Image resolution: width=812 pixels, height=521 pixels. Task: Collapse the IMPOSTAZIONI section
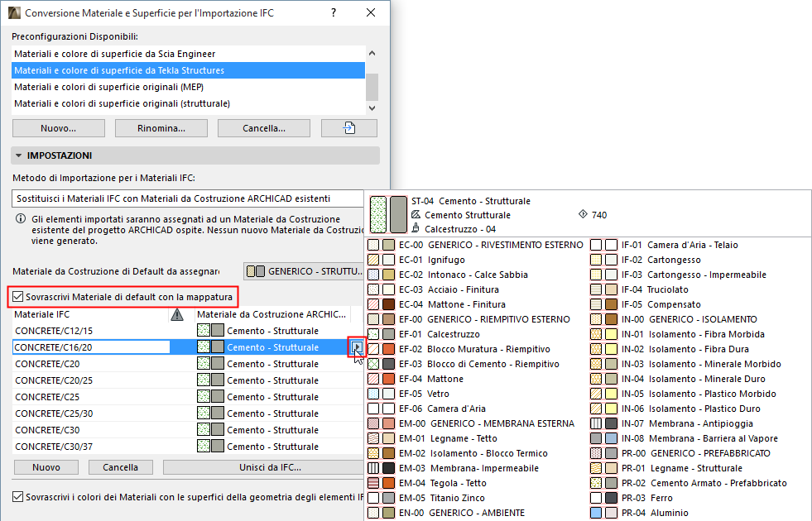click(17, 155)
